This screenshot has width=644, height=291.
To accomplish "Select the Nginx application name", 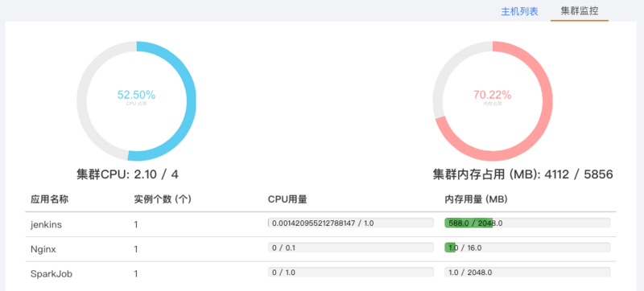I will (43, 249).
